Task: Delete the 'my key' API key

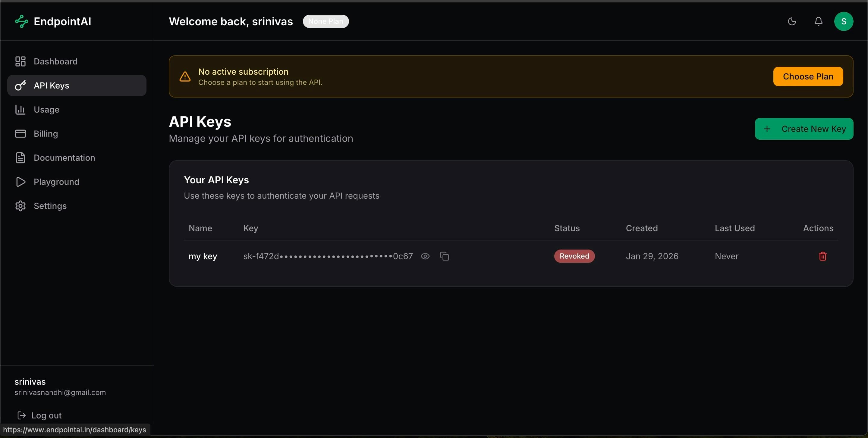Action: (x=823, y=256)
